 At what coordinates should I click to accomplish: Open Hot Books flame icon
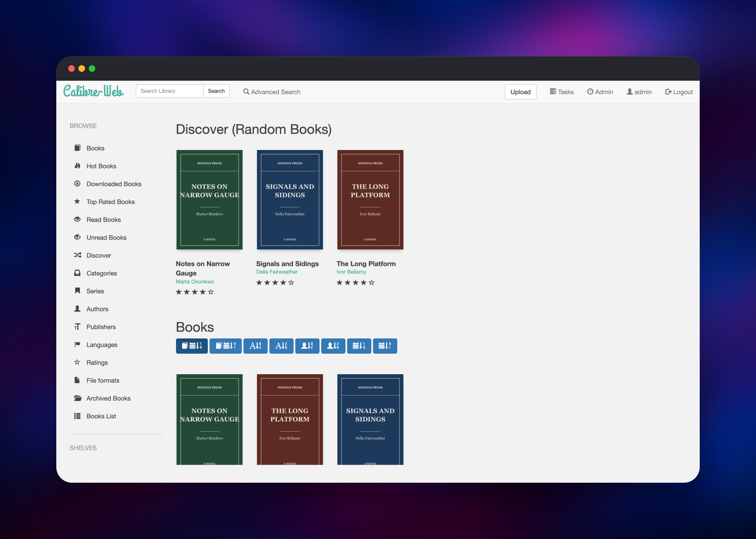(x=77, y=166)
